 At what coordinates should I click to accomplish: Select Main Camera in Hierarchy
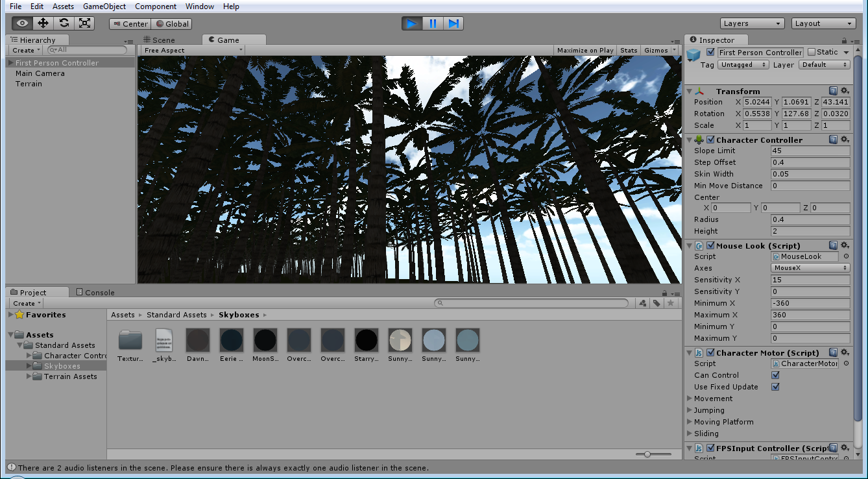(40, 73)
